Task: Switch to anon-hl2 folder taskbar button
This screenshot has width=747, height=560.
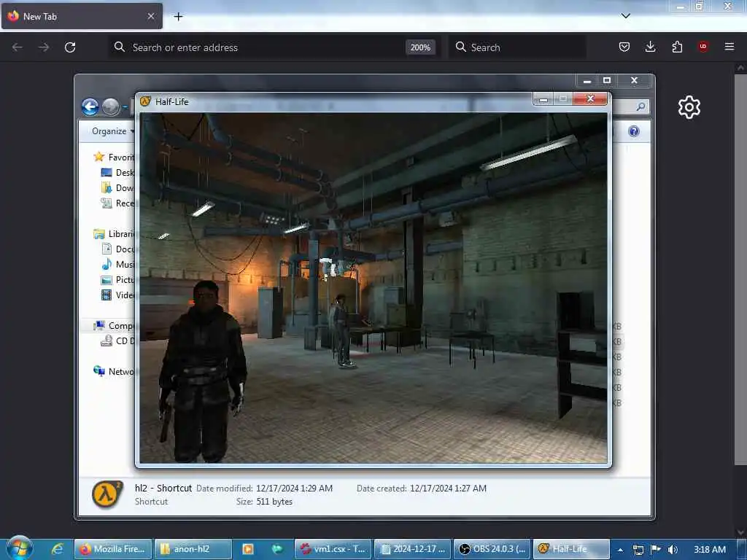Action: 193,548
